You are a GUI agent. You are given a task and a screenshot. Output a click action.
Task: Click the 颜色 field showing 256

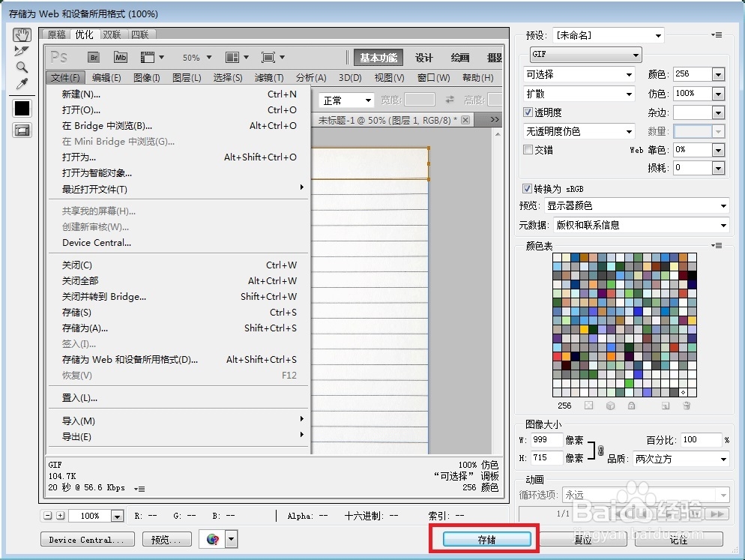693,74
